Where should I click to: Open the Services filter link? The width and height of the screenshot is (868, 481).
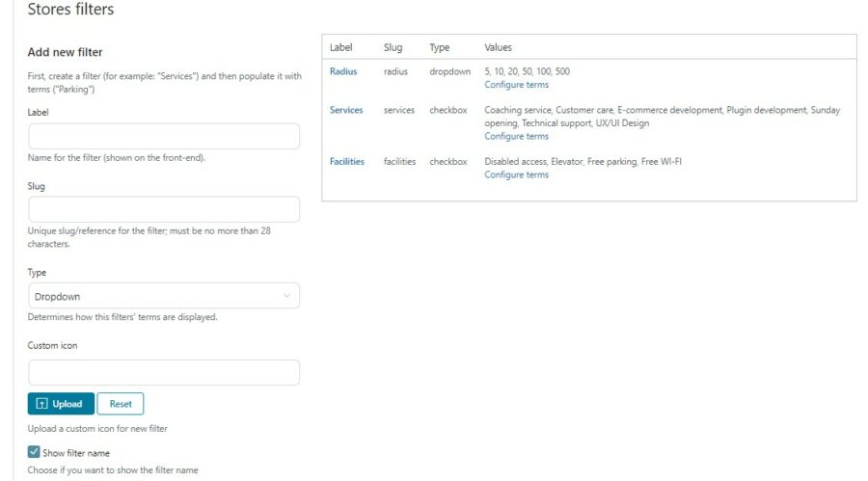346,110
